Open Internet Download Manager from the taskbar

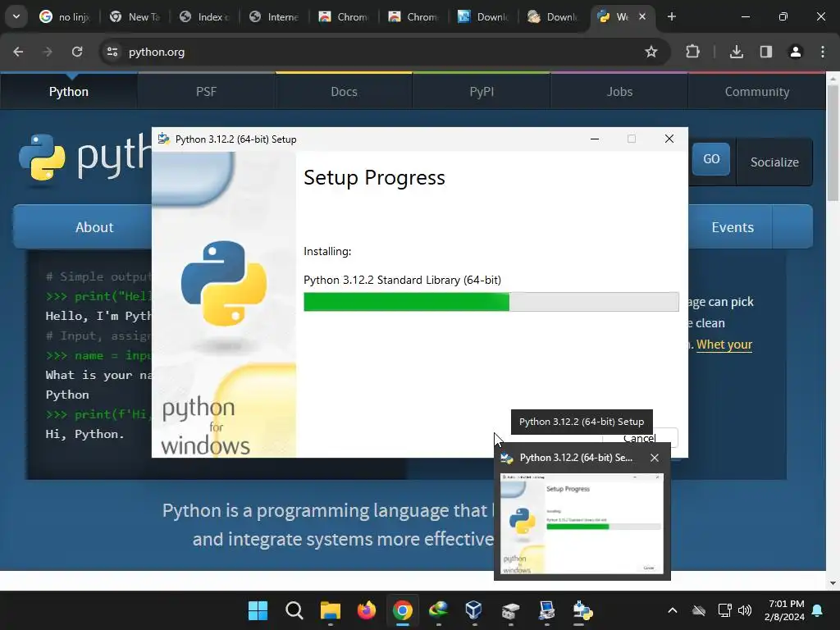[438, 610]
